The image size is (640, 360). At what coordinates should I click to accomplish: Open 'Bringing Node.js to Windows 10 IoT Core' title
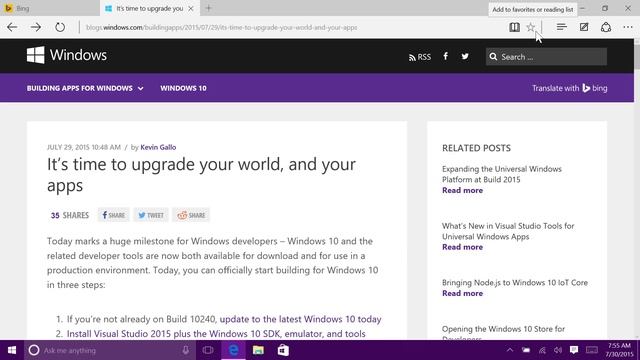tap(515, 282)
